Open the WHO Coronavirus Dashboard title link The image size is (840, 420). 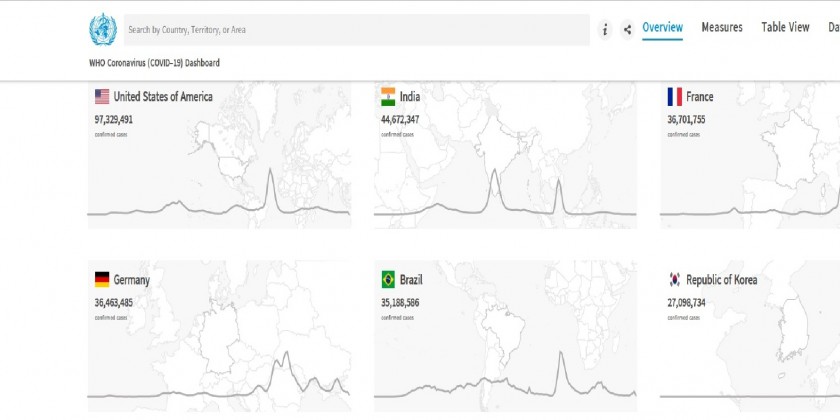(154, 63)
